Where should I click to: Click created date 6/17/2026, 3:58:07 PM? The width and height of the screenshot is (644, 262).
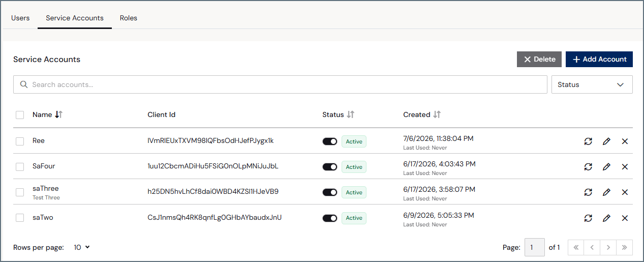tap(439, 189)
